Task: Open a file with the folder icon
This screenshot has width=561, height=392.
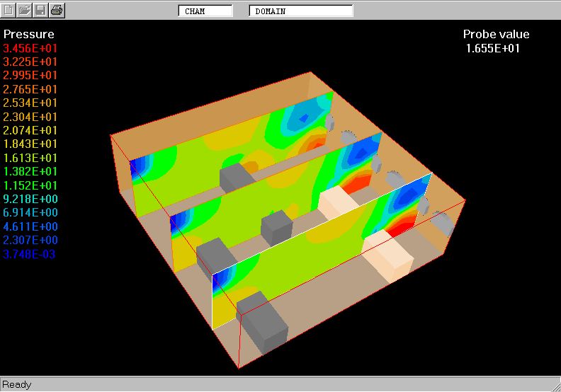Action: [x=25, y=10]
